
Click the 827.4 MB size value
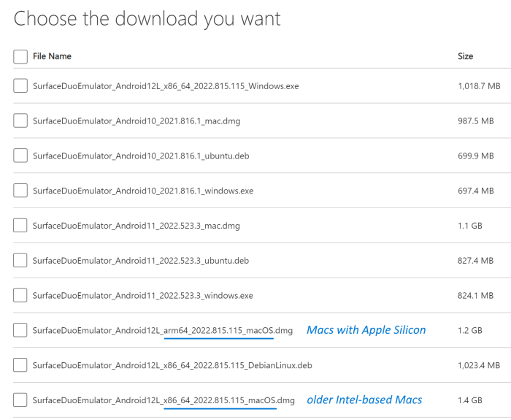pyautogui.click(x=475, y=261)
